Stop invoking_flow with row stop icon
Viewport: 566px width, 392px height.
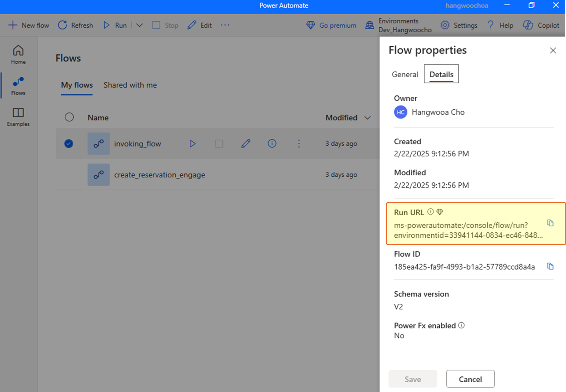coord(219,144)
